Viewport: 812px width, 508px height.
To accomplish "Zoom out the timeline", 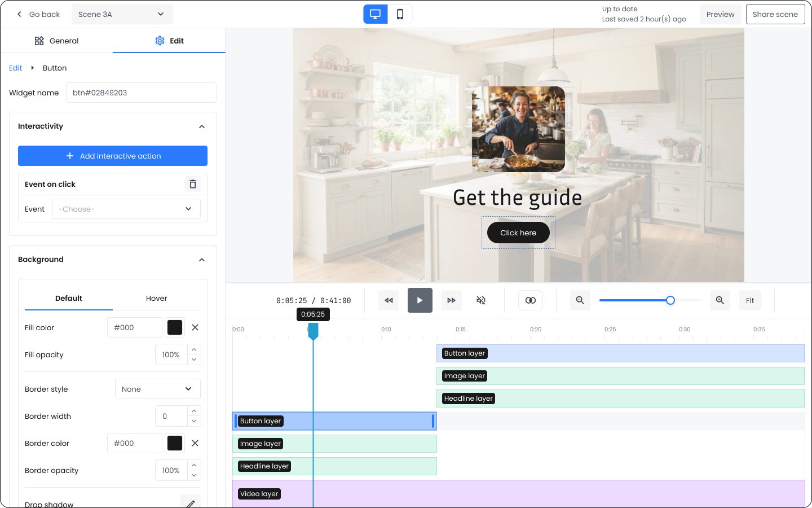I will (580, 300).
